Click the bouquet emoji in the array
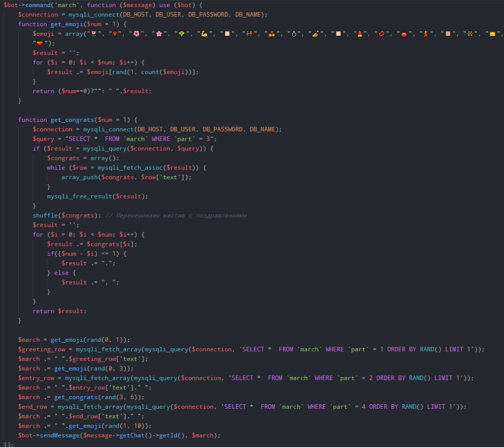The height and width of the screenshot is (447, 504). coord(181,34)
